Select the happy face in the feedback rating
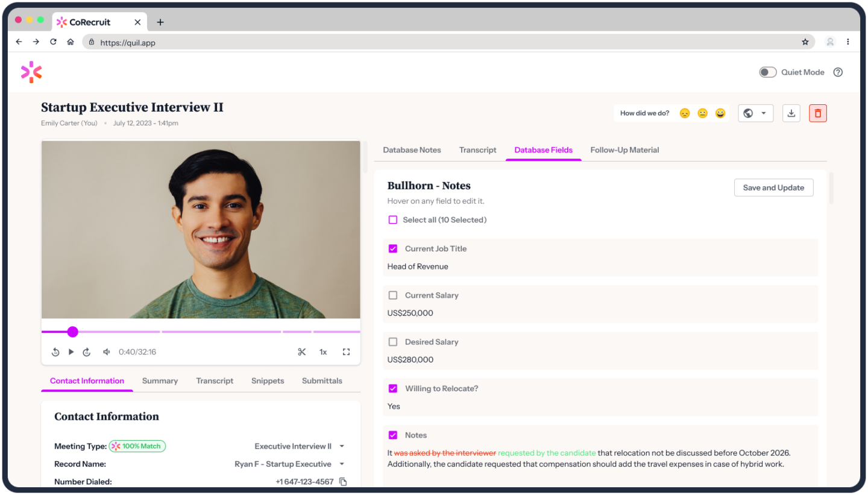Viewport: 868px width, 495px height. tap(720, 113)
